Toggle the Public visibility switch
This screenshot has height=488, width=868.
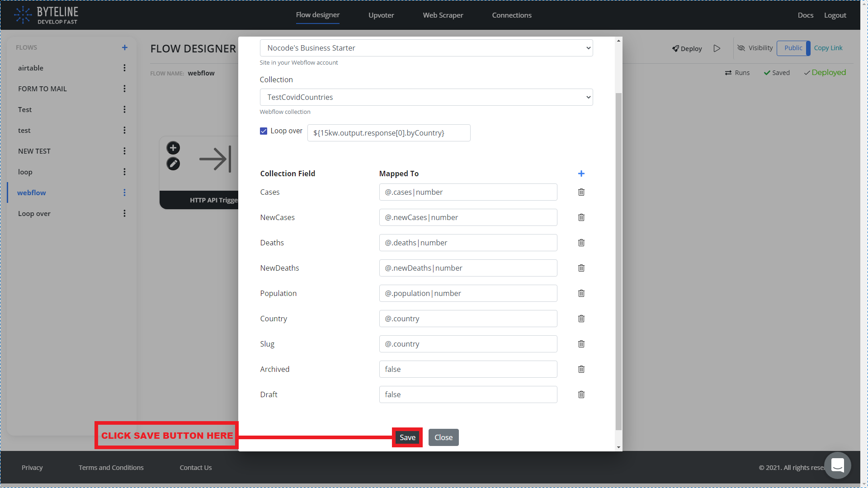click(793, 48)
